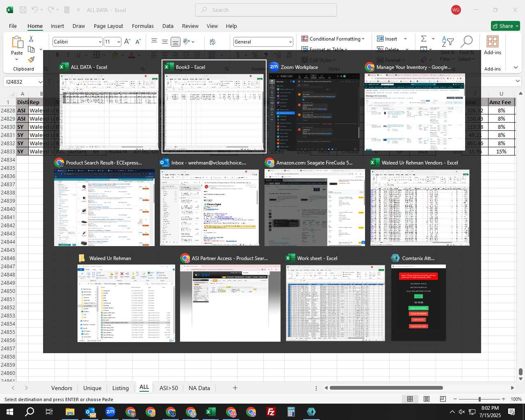The height and width of the screenshot is (420, 525).
Task: Switch to Page Layout view in status bar
Action: 427,399
